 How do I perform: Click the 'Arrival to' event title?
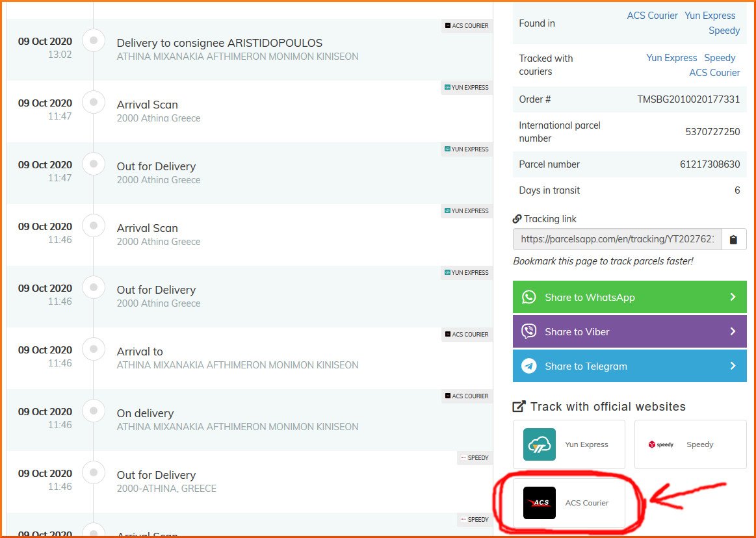click(x=140, y=352)
